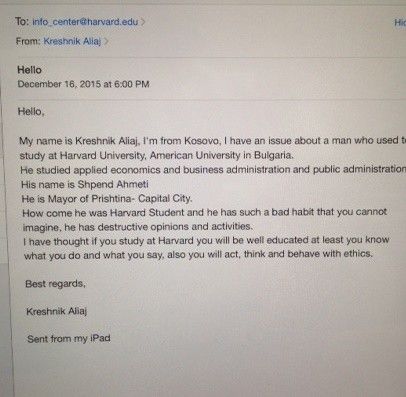
Task: Select the bold Hello subject heading
Action: tap(29, 70)
